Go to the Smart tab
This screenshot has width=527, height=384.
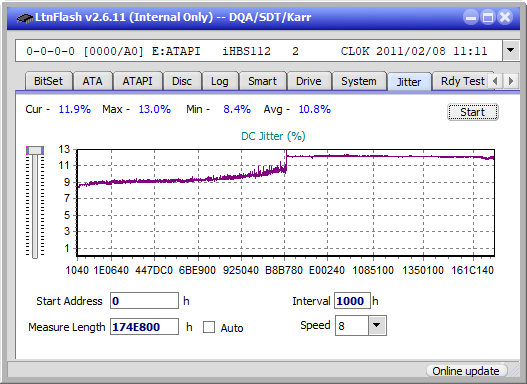point(262,81)
